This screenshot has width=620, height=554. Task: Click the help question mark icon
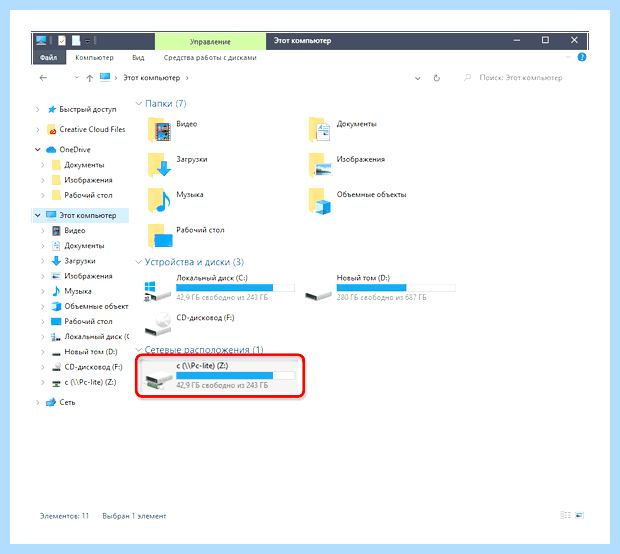[x=582, y=57]
